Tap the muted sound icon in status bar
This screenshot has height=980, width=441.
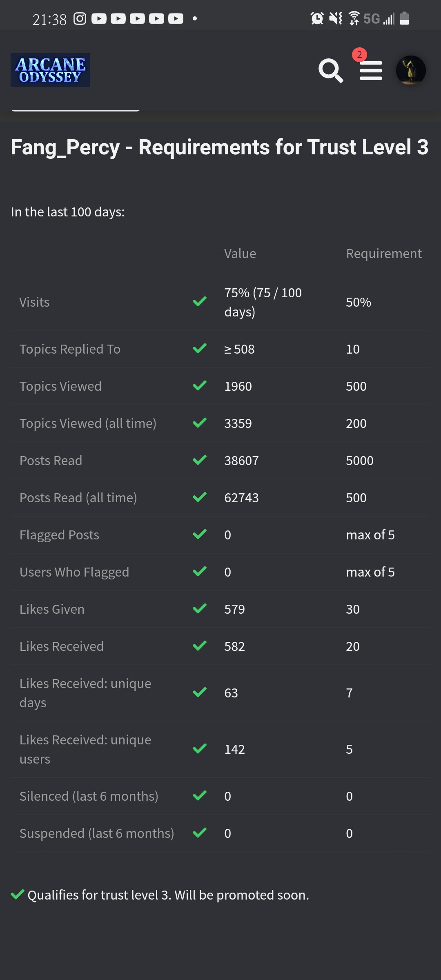(336, 18)
